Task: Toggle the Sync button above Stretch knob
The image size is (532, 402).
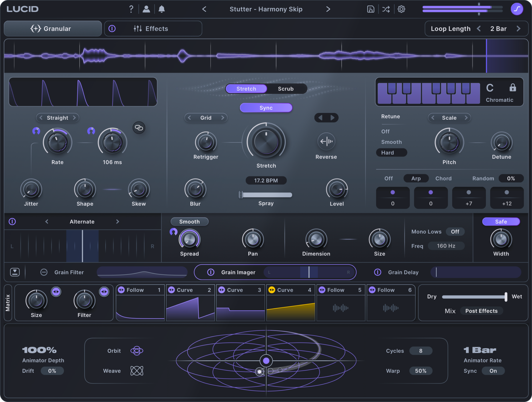Action: 266,108
